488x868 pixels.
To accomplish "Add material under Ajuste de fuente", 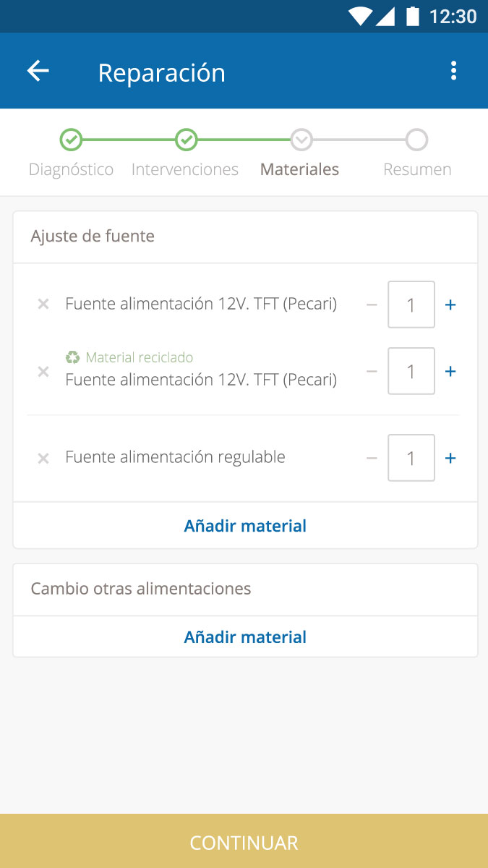I will tap(245, 526).
